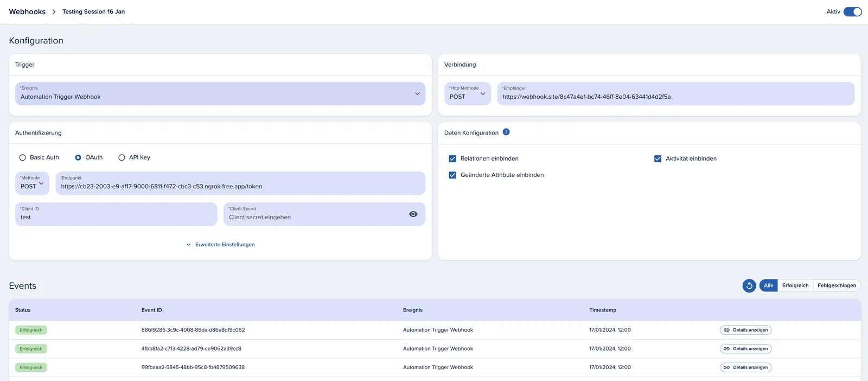Open the authentication Methode dropdown
This screenshot has height=381, width=868.
pyautogui.click(x=32, y=183)
